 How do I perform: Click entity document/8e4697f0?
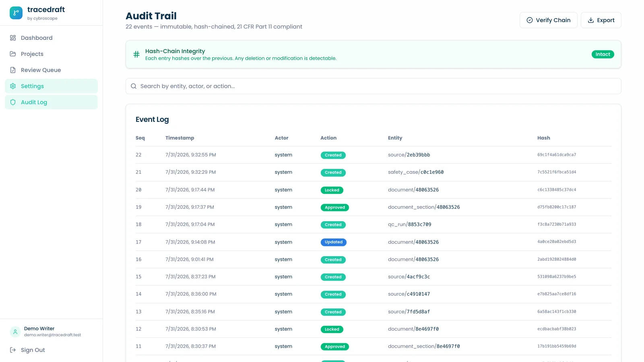click(413, 329)
